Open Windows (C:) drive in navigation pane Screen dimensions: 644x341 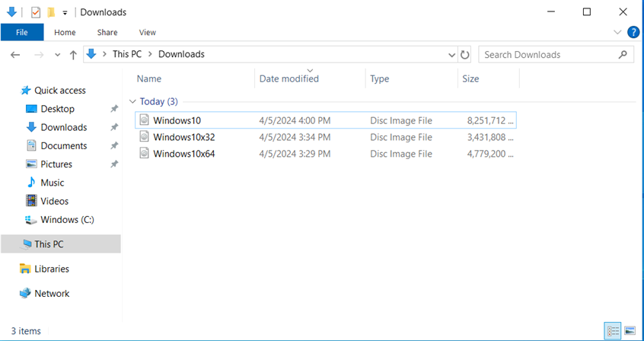67,220
